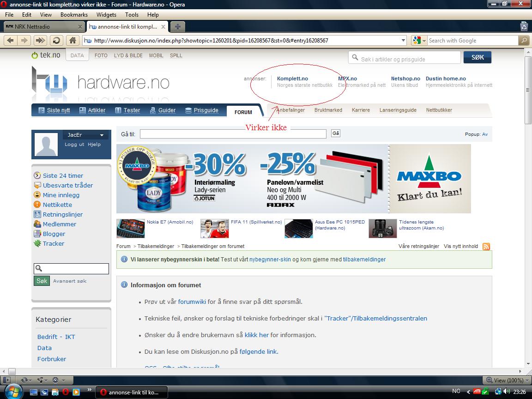
Task: Expand the address bar history dropdown
Action: [x=404, y=40]
